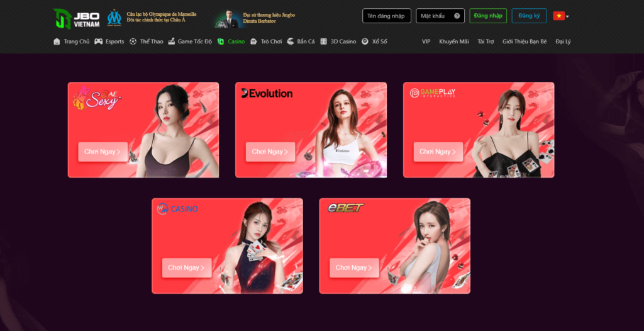Click the gamepad icon for Esports
Viewport: 644px width, 331px height.
tap(99, 42)
